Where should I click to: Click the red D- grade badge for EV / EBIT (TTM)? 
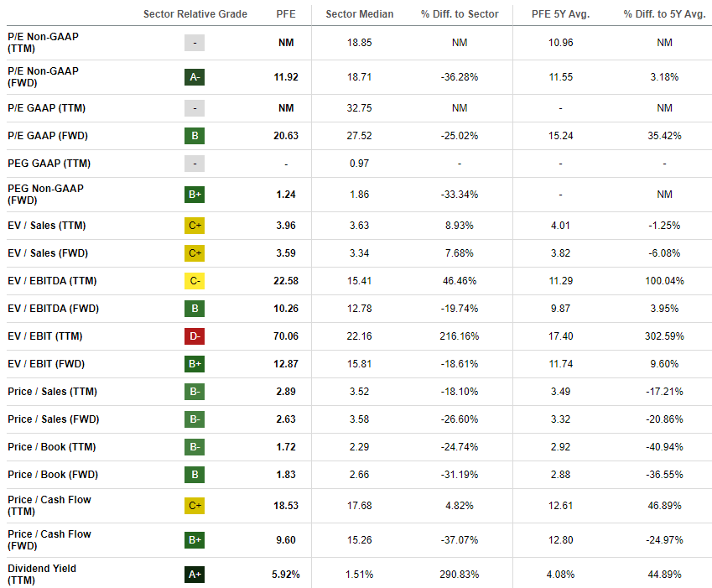[195, 336]
